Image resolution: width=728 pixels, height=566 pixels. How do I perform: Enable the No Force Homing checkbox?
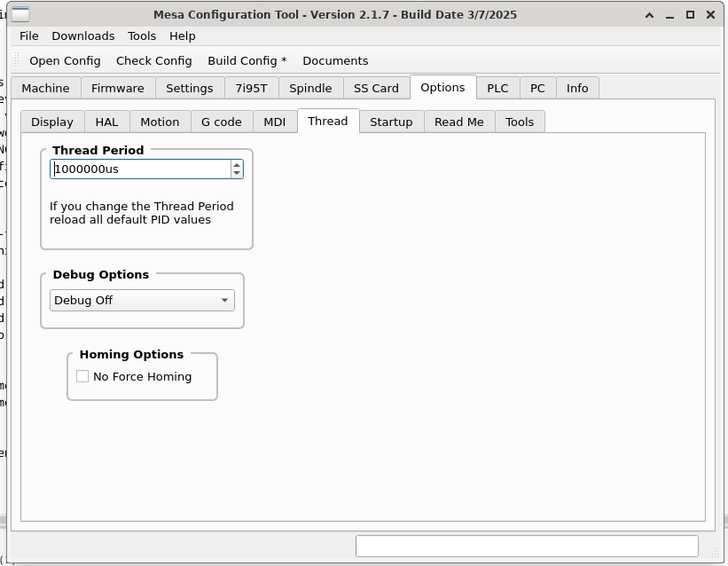(82, 376)
